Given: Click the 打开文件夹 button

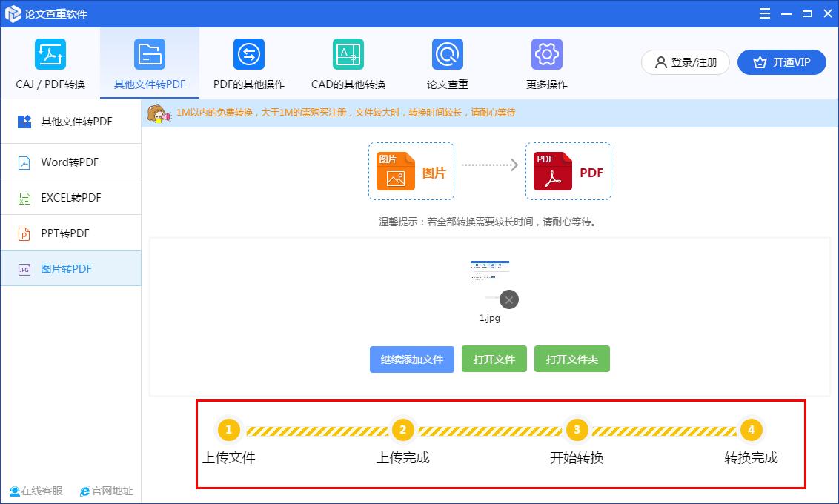Looking at the screenshot, I should (571, 359).
